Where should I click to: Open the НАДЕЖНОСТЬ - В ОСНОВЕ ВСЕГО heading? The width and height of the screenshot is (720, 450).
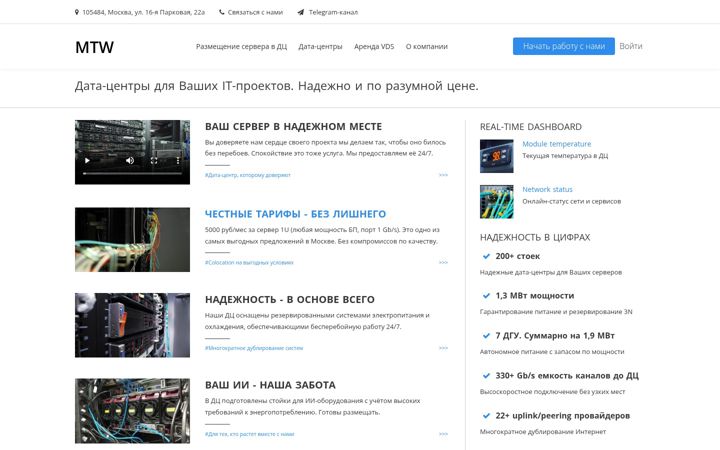click(290, 299)
